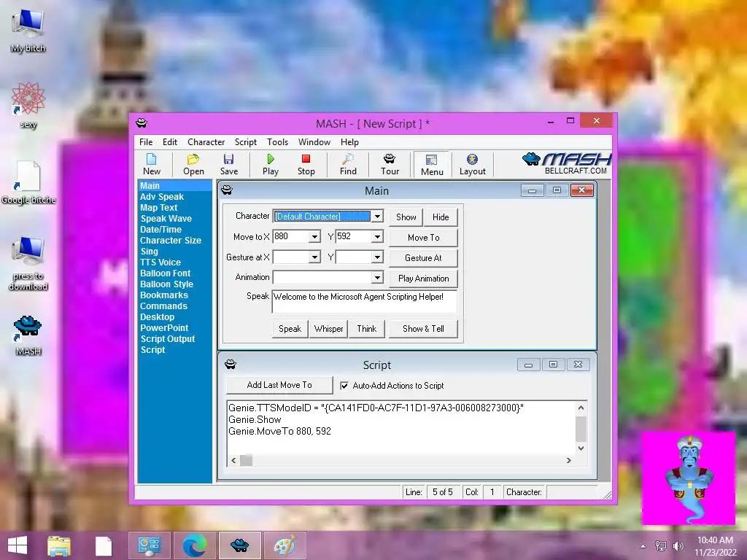Click the MASH hat icon in the title bar
Viewport: 747px width, 560px height.
[x=142, y=123]
